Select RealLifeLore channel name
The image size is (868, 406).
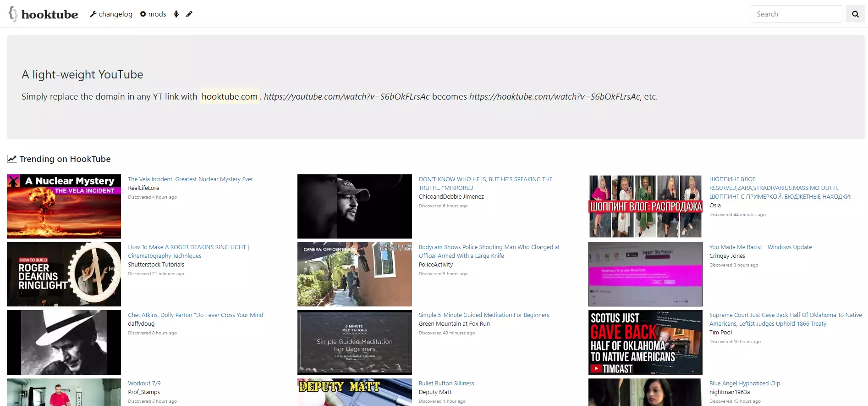pos(143,188)
